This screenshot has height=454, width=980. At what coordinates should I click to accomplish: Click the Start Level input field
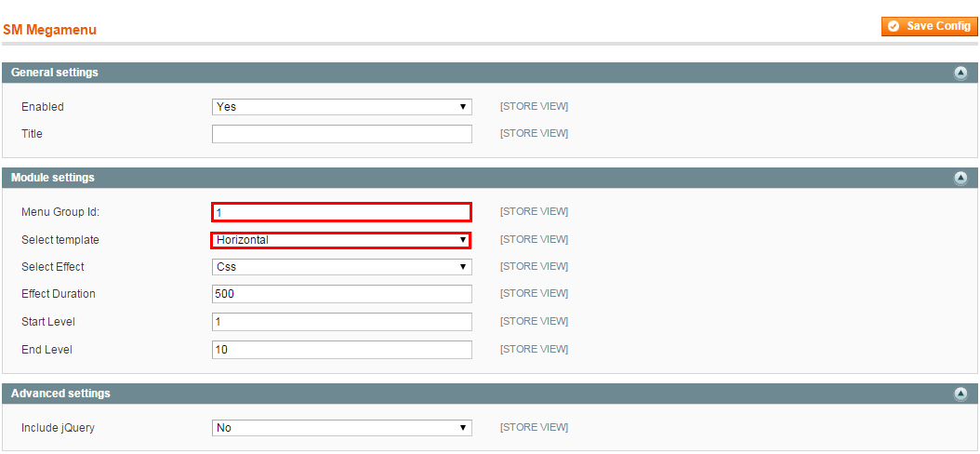(341, 322)
